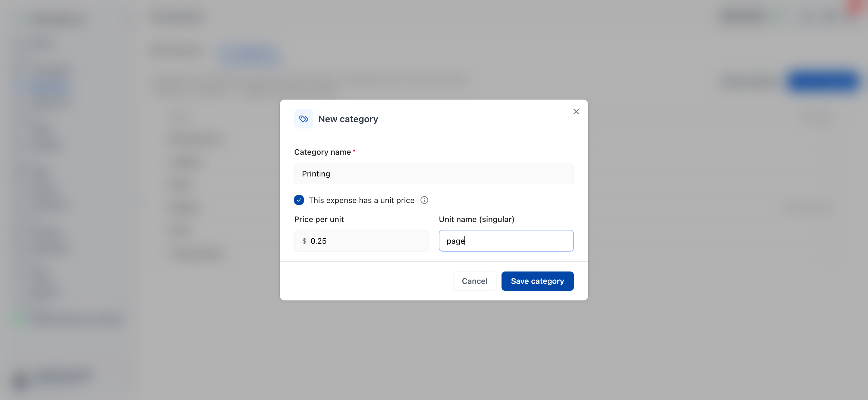Click the category tag icon in header
868x400 pixels.
303,119
